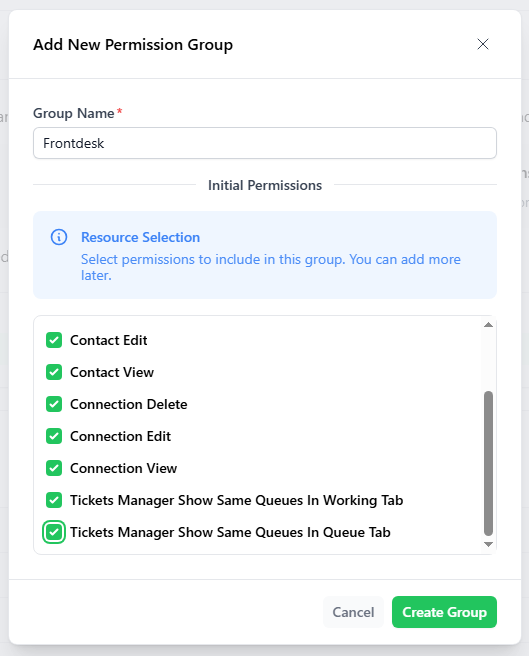Image resolution: width=529 pixels, height=656 pixels.
Task: Click the permissions list scroll up arrow
Action: (488, 325)
